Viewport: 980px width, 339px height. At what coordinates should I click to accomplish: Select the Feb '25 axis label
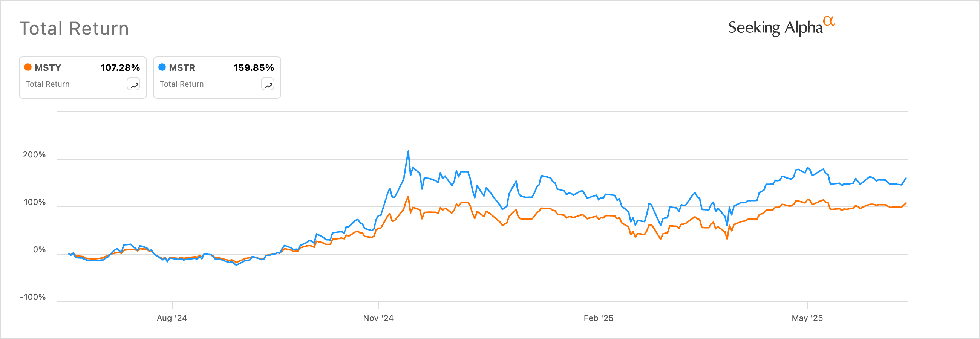(599, 318)
